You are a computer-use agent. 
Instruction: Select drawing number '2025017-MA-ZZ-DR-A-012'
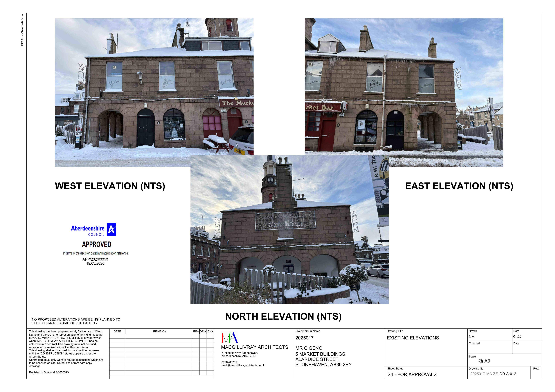click(493, 374)
